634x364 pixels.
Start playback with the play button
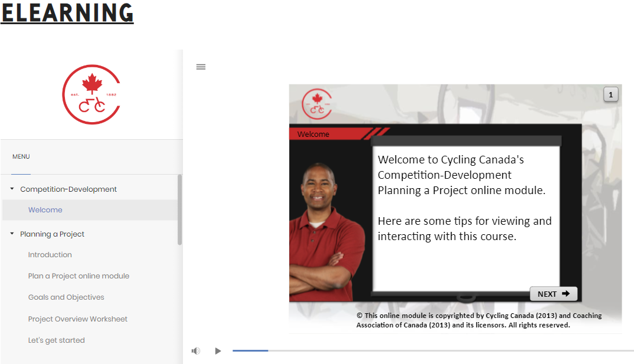218,350
